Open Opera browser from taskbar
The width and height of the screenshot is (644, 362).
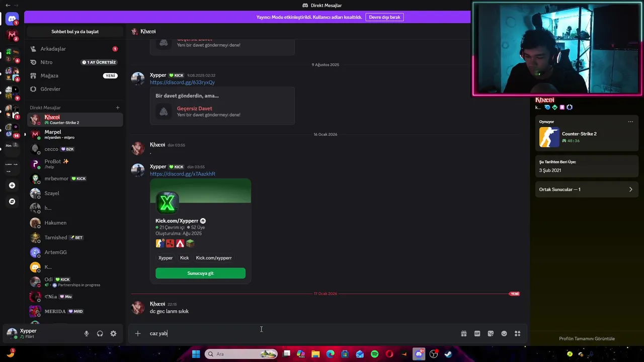(389, 354)
